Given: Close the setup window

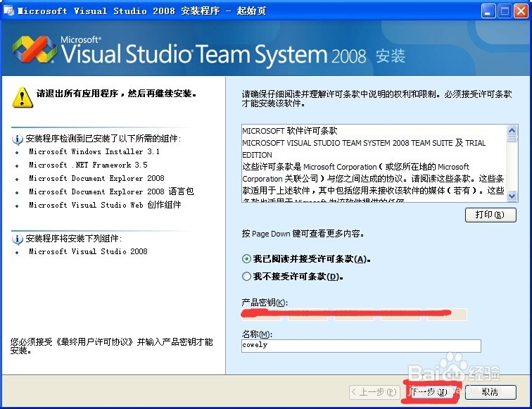Looking at the screenshot, I should [521, 11].
